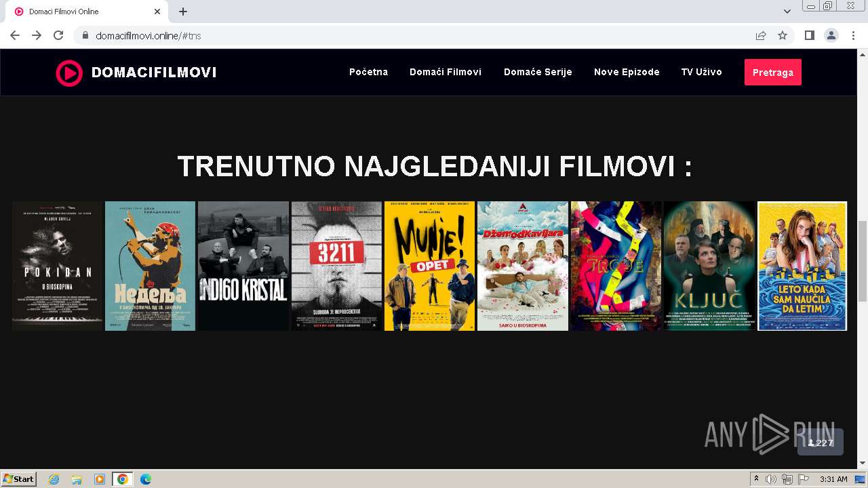
Task: Go back using the browser back arrow
Action: click(x=15, y=35)
